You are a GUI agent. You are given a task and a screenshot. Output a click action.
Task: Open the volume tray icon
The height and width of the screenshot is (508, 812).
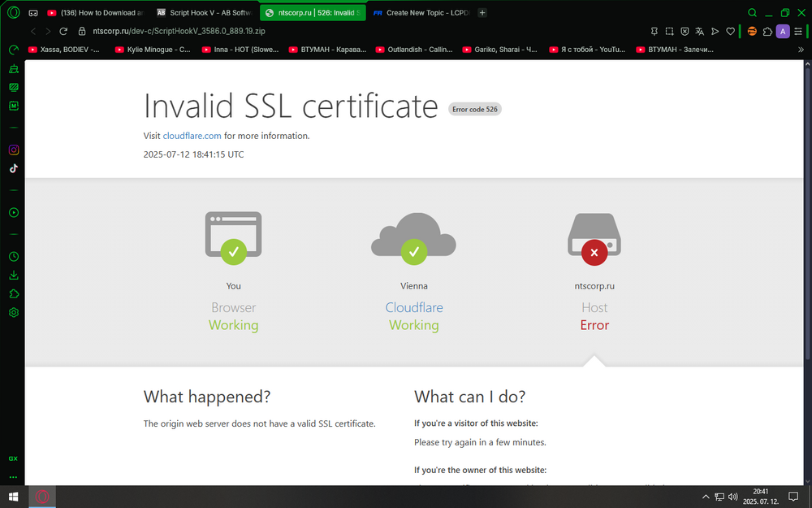[x=732, y=497]
